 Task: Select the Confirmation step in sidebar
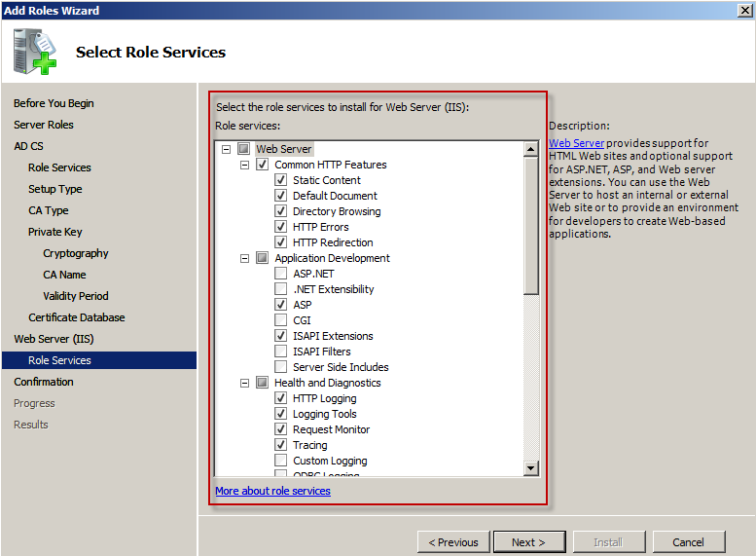coord(44,382)
